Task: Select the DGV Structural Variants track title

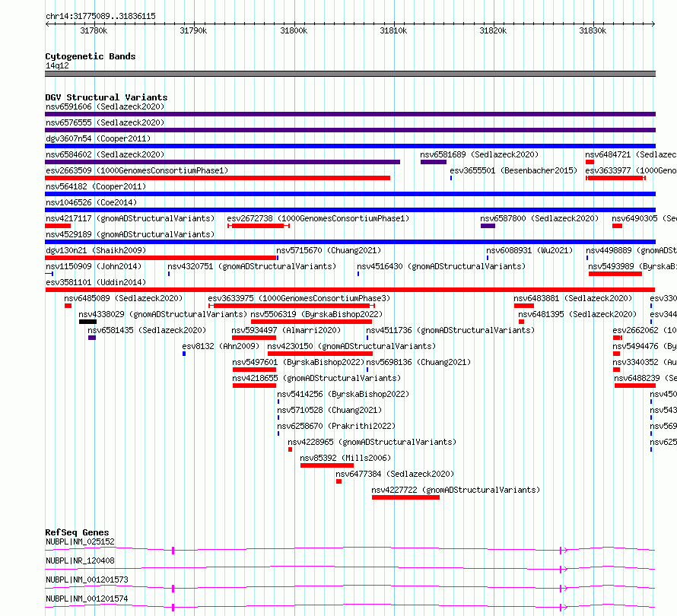Action: pos(106,97)
